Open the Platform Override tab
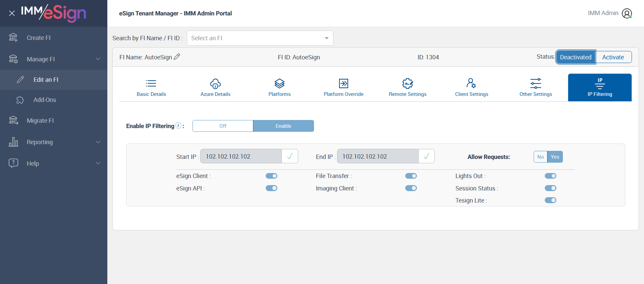The height and width of the screenshot is (284, 644). pyautogui.click(x=343, y=88)
